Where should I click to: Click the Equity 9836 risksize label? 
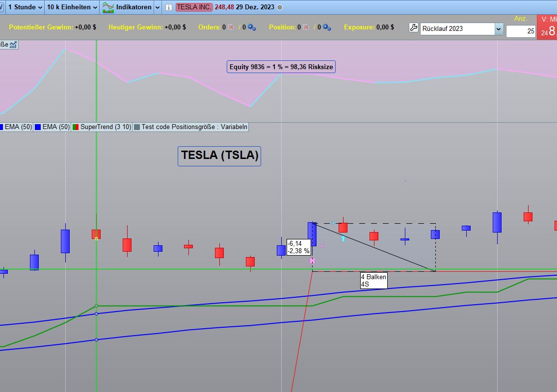click(281, 67)
